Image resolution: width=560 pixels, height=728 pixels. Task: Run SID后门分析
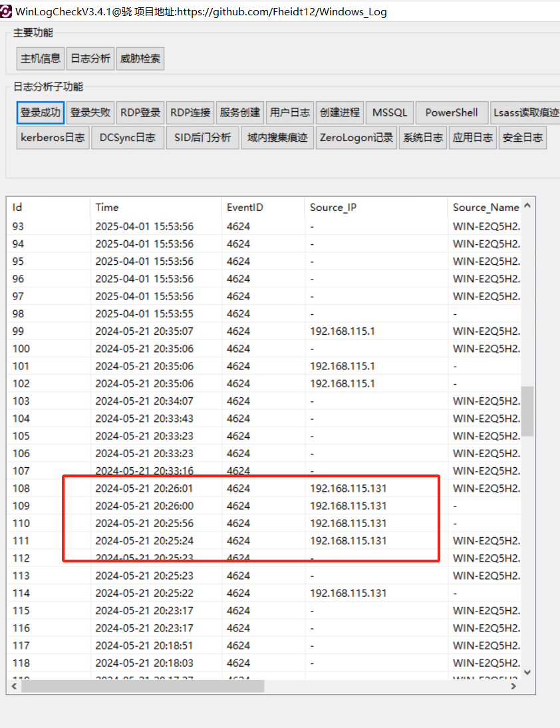coord(202,138)
